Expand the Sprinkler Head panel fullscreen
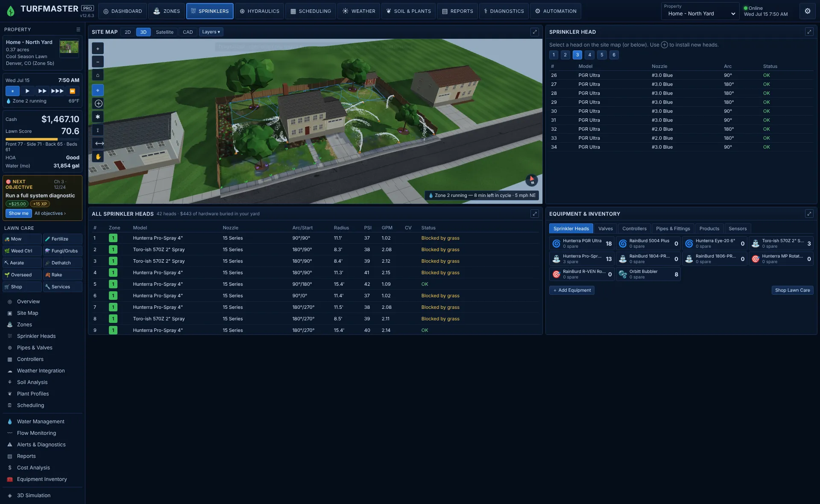Image resolution: width=820 pixels, height=504 pixels. pos(809,32)
